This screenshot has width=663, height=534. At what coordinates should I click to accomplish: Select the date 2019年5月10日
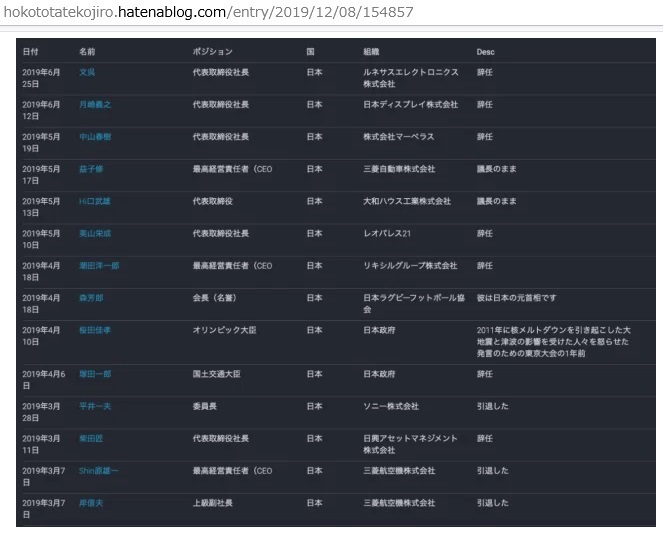(x=41, y=239)
